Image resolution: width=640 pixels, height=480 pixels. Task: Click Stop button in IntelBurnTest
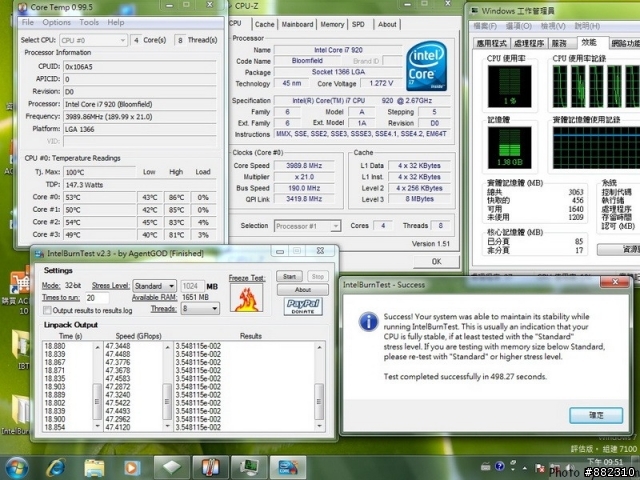point(318,277)
